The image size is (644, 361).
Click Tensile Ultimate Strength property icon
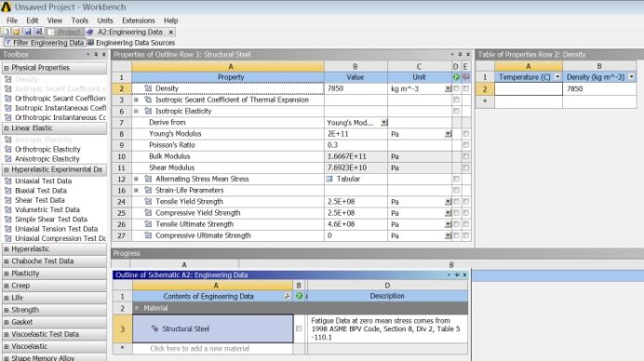pyautogui.click(x=148, y=224)
